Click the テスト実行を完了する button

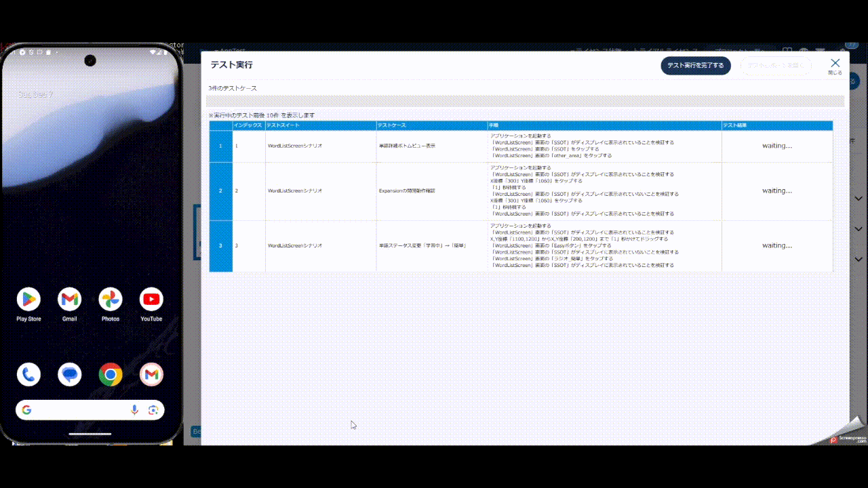[696, 65]
